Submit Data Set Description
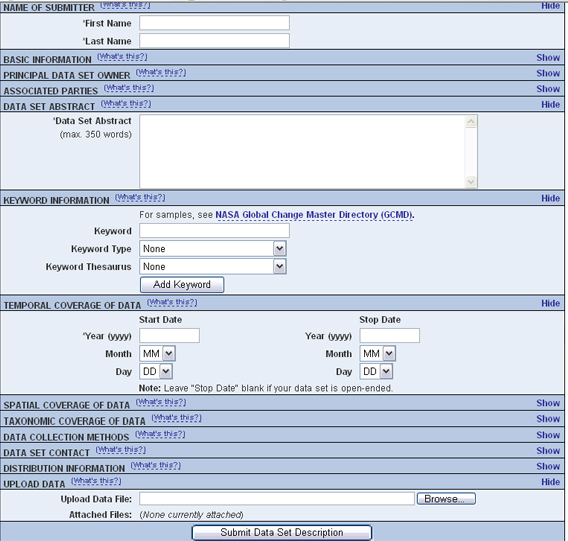The width and height of the screenshot is (568, 541). 282,532
